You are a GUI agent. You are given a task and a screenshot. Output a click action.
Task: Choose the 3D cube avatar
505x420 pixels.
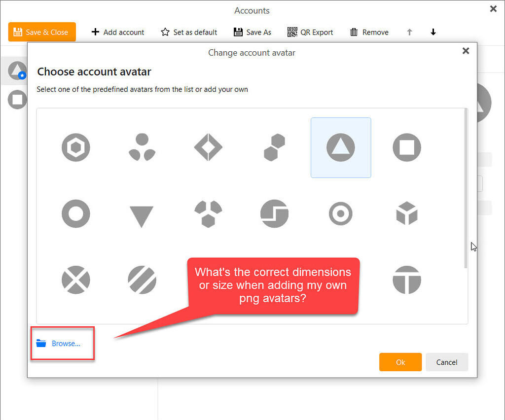(406, 214)
